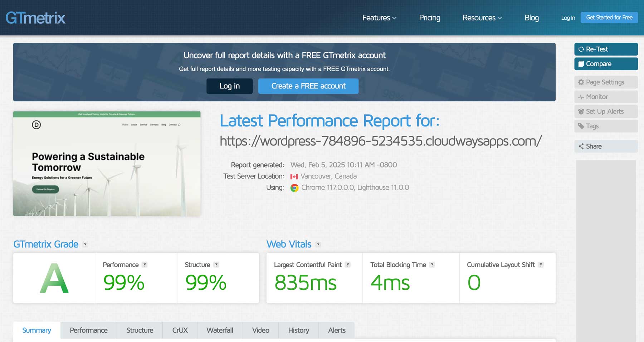The image size is (644, 342).
Task: Click the Share button in sidebar
Action: pos(606,146)
